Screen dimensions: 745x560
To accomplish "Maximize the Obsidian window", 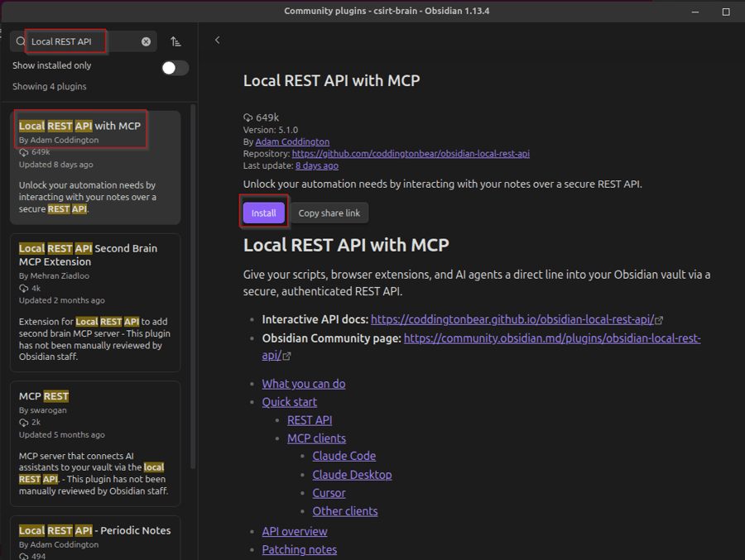I will tap(726, 12).
